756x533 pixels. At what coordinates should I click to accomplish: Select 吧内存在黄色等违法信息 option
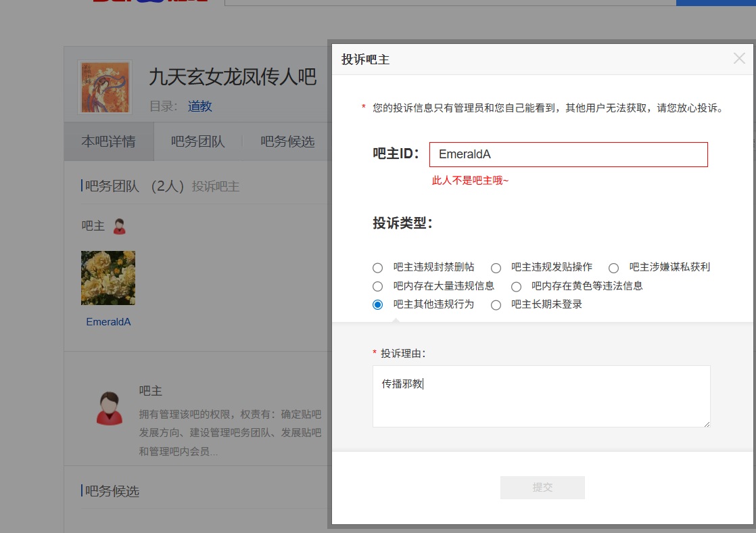[516, 286]
